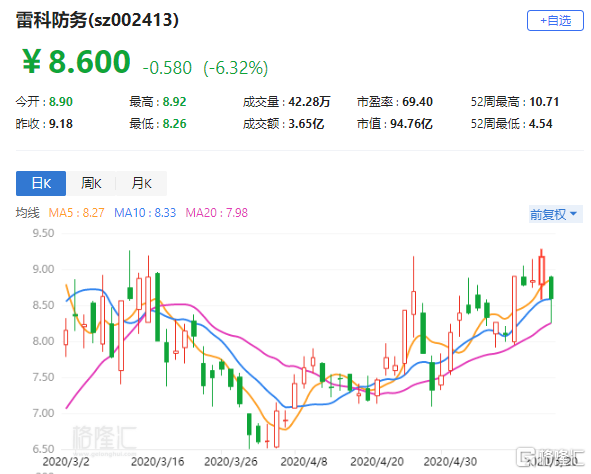Image resolution: width=591 pixels, height=474 pixels.
Task: Select the 今开 opening price 8.90
Action: click(x=61, y=102)
